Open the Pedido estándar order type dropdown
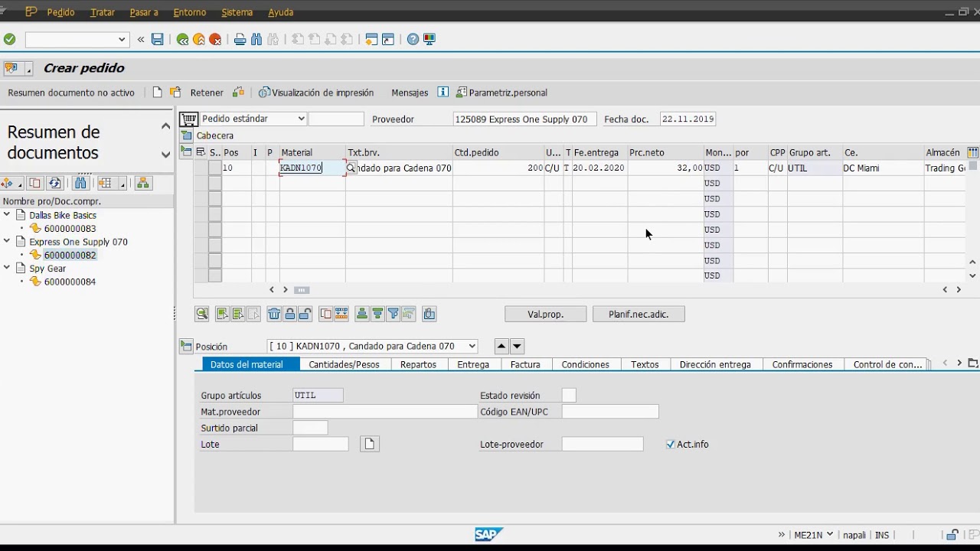This screenshot has width=980, height=551. 301,119
